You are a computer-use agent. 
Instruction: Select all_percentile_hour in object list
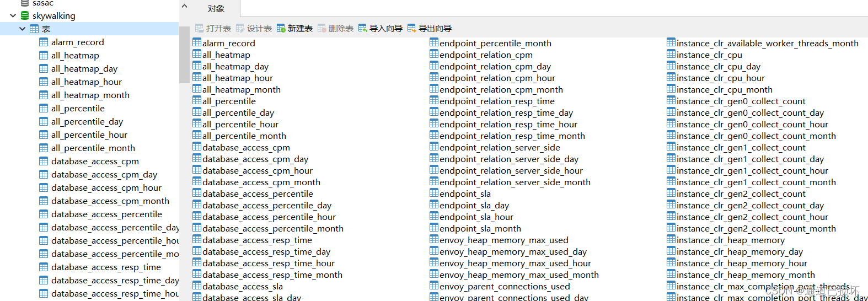pyautogui.click(x=240, y=124)
